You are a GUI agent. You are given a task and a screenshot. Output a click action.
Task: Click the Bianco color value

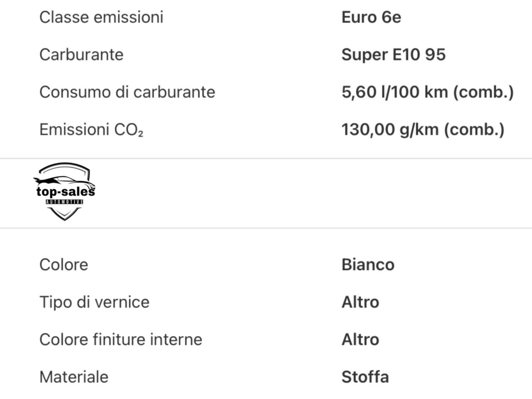(x=367, y=265)
